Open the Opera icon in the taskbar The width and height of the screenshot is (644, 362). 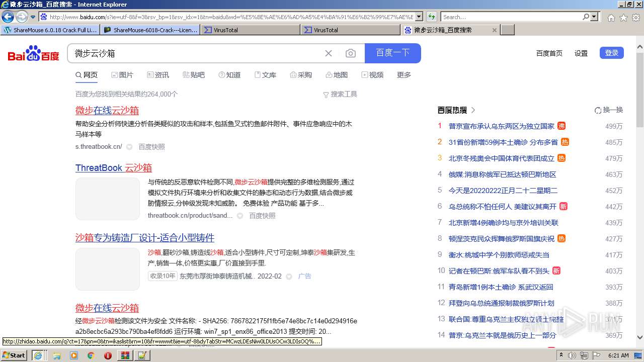(108, 355)
